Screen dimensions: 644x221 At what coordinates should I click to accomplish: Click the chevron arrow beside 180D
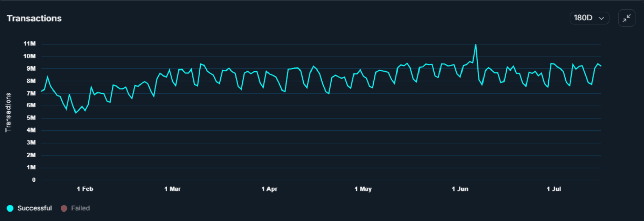(601, 18)
